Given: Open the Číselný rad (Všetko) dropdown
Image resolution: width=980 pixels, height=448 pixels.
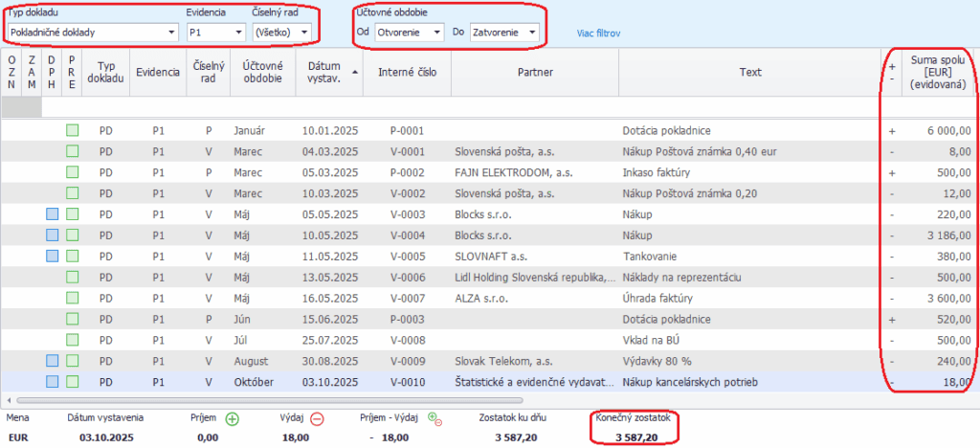Looking at the screenshot, I should (x=304, y=33).
